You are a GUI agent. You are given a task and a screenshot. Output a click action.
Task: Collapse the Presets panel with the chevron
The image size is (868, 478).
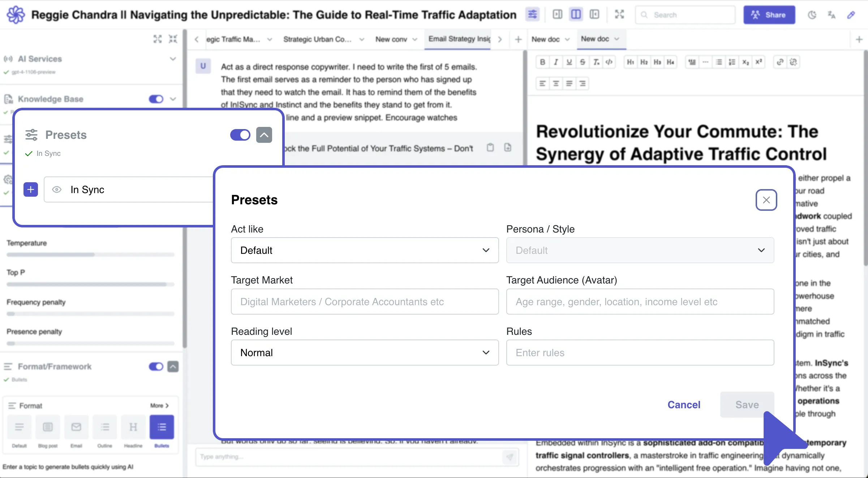(264, 135)
